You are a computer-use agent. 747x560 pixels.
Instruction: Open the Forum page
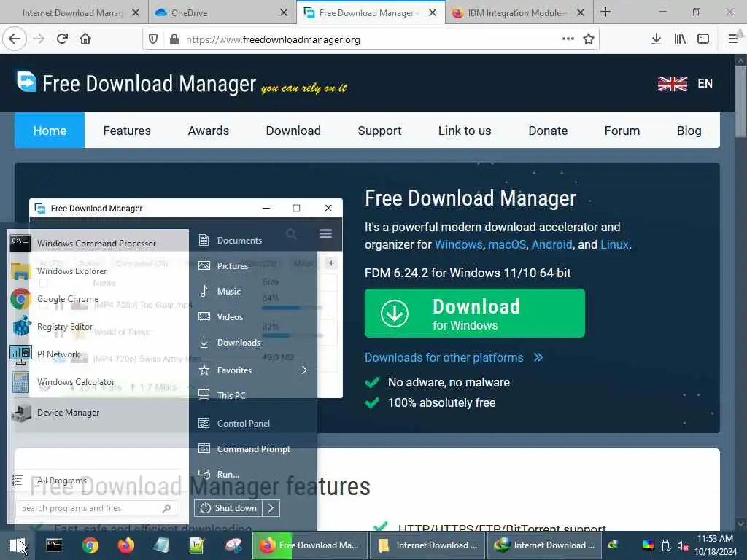[622, 131]
